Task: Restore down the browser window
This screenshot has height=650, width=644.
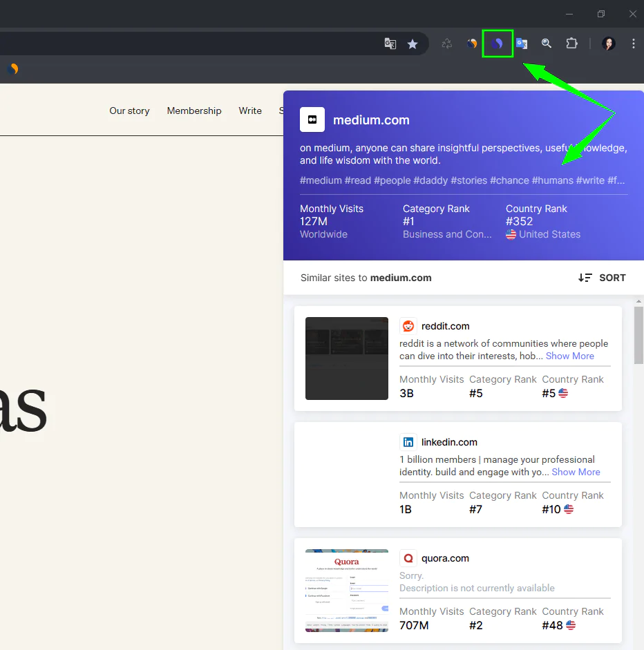Action: point(601,14)
